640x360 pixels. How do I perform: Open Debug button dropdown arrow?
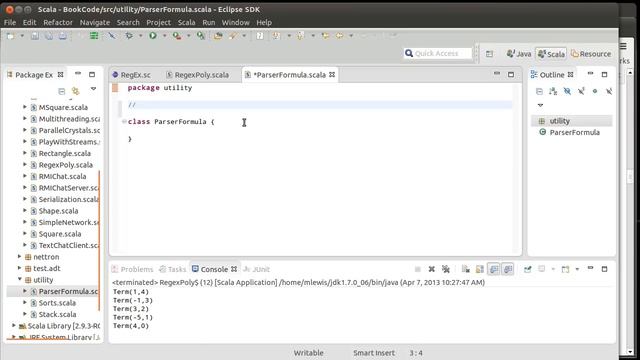pos(140,36)
